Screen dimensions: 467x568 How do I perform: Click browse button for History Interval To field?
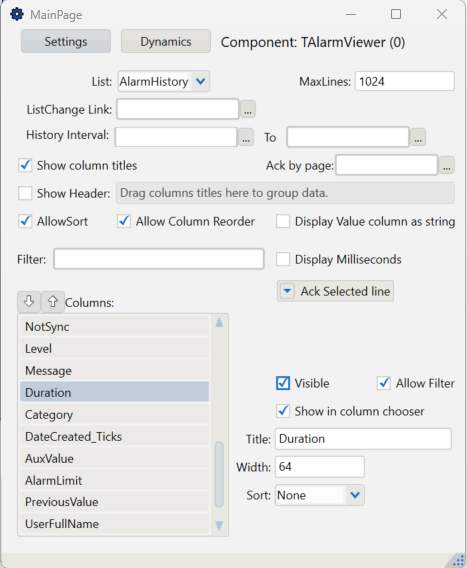coord(418,137)
